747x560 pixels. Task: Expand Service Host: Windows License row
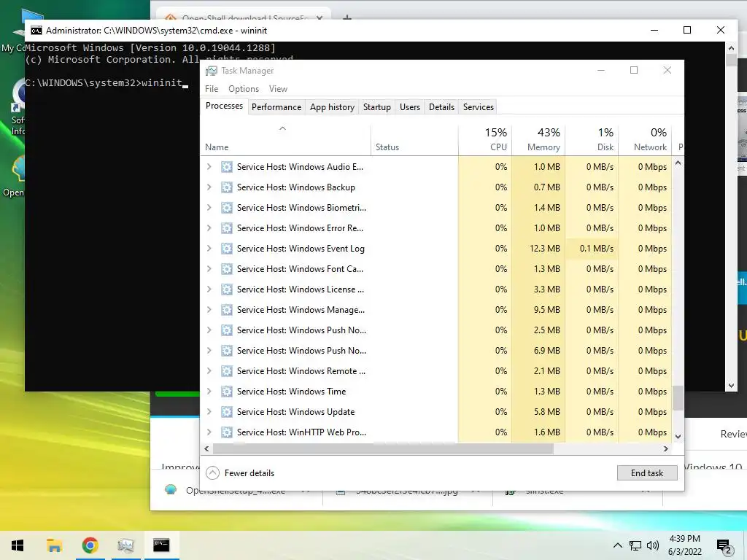pyautogui.click(x=209, y=289)
